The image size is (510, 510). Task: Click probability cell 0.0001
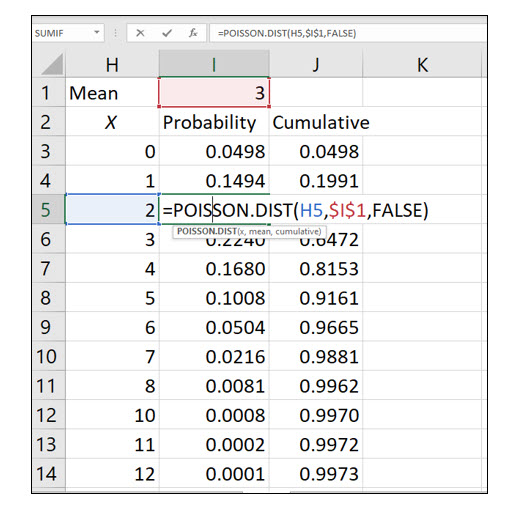[214, 473]
